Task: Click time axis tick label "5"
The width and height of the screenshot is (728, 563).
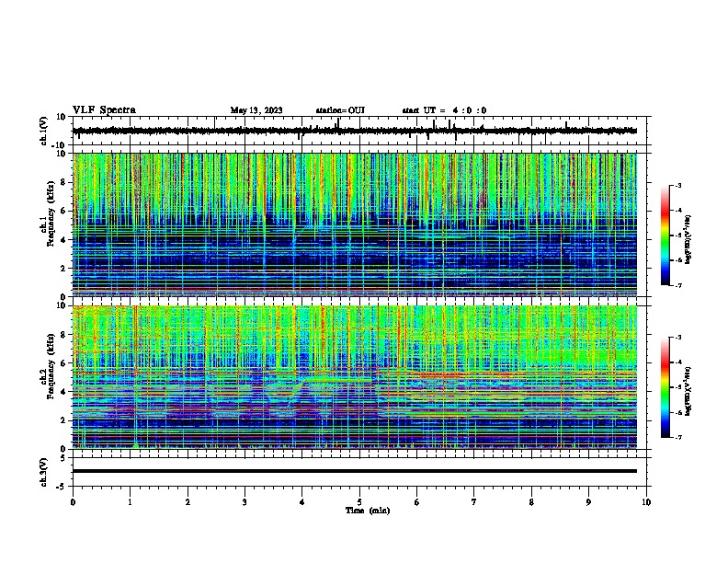Action: [x=359, y=502]
